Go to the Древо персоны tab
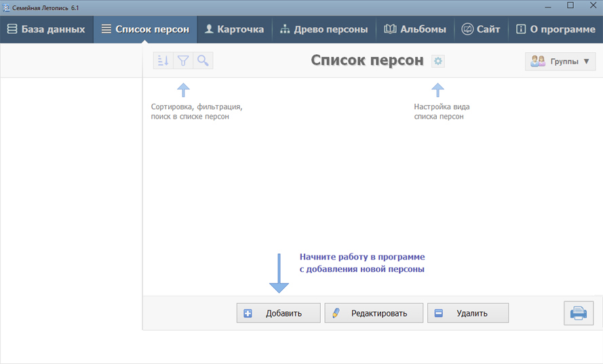This screenshot has width=603, height=364. 324,29
